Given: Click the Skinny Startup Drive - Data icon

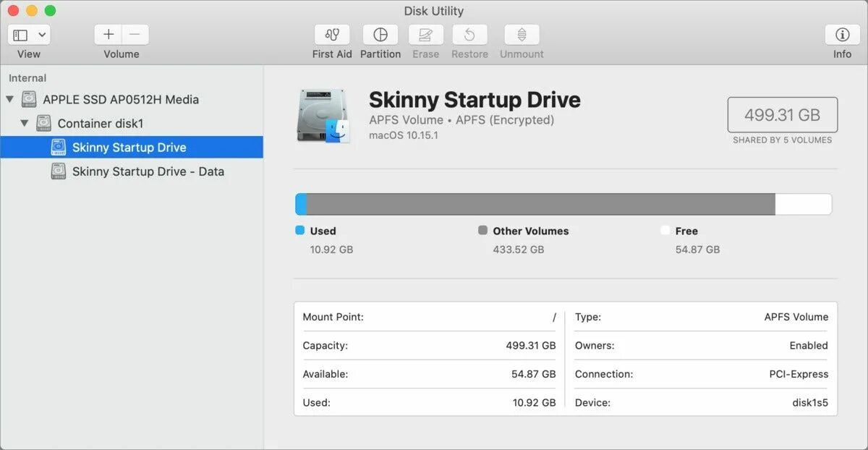Looking at the screenshot, I should pos(59,171).
